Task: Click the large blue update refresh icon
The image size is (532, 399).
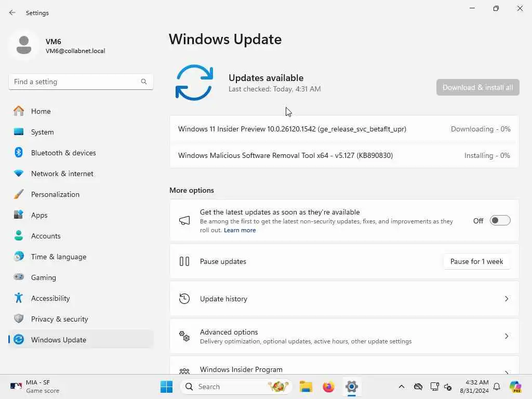Action: click(x=194, y=83)
